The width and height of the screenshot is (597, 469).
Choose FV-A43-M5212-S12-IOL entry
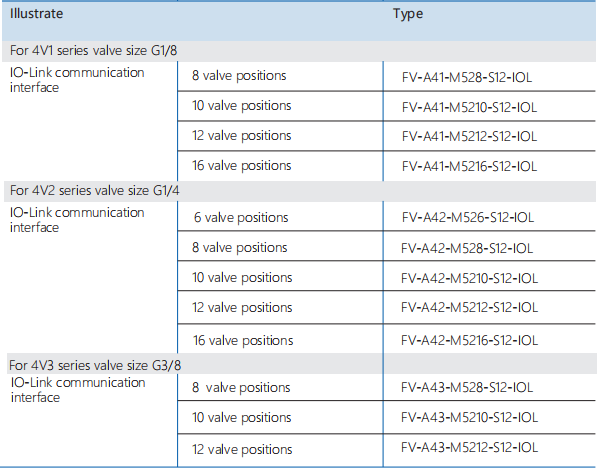click(x=469, y=447)
